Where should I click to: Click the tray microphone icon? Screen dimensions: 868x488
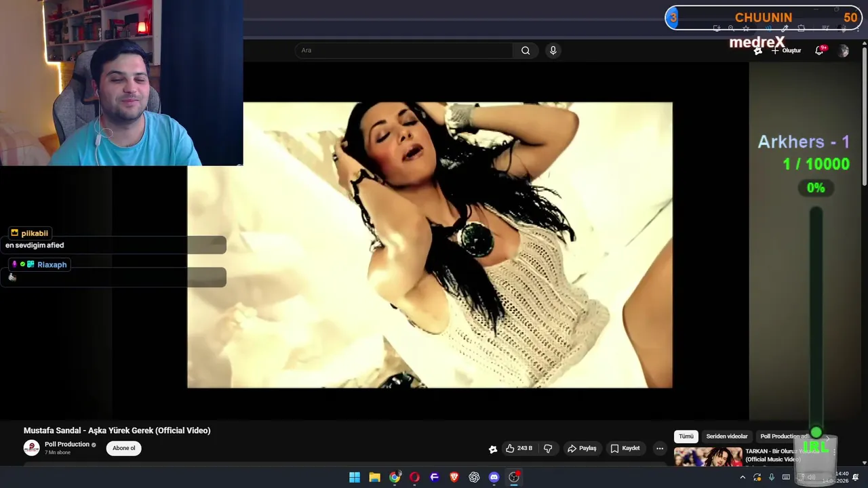772,477
